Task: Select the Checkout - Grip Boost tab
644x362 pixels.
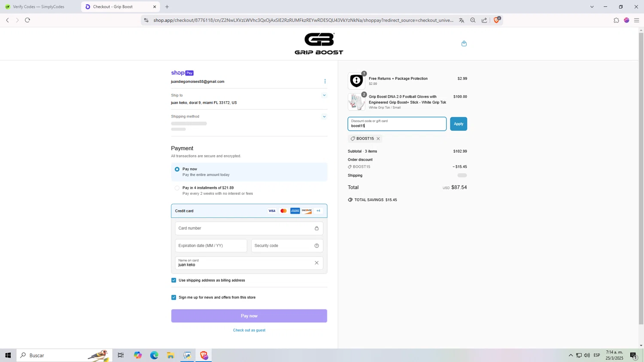Action: 120,7
